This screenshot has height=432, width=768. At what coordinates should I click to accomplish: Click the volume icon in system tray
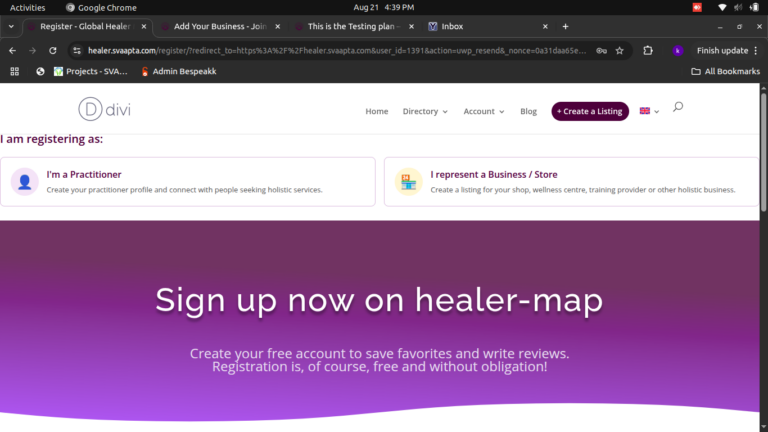[x=738, y=7]
